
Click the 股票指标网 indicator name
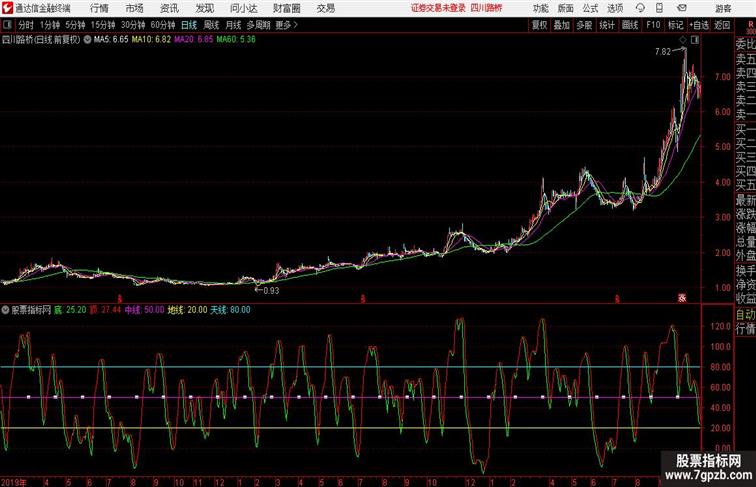(31, 310)
